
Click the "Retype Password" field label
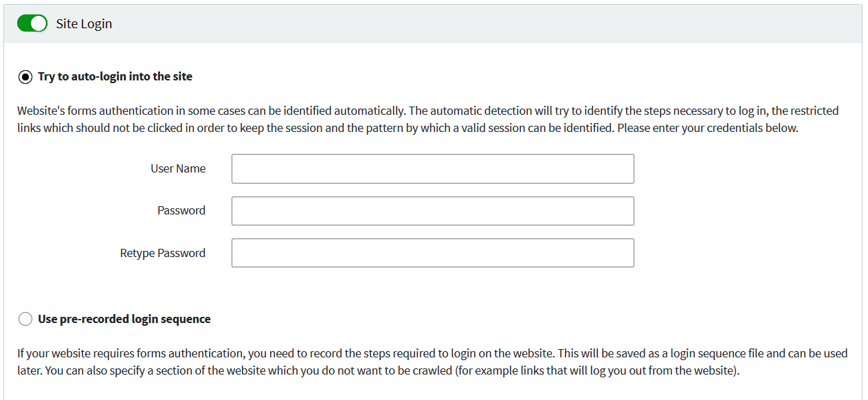click(163, 254)
